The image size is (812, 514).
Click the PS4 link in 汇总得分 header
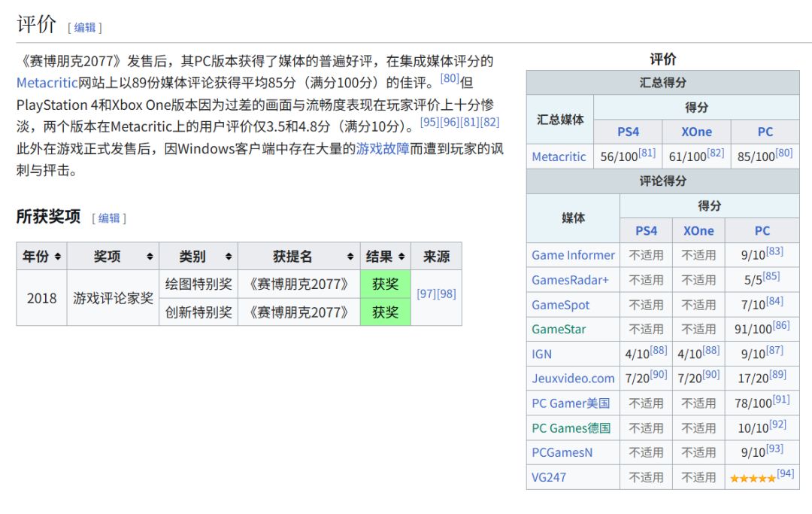(628, 132)
